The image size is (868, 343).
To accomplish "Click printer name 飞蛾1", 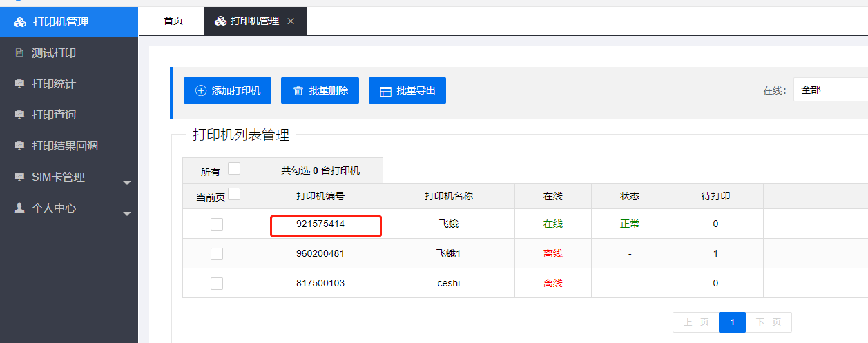I will click(x=449, y=253).
